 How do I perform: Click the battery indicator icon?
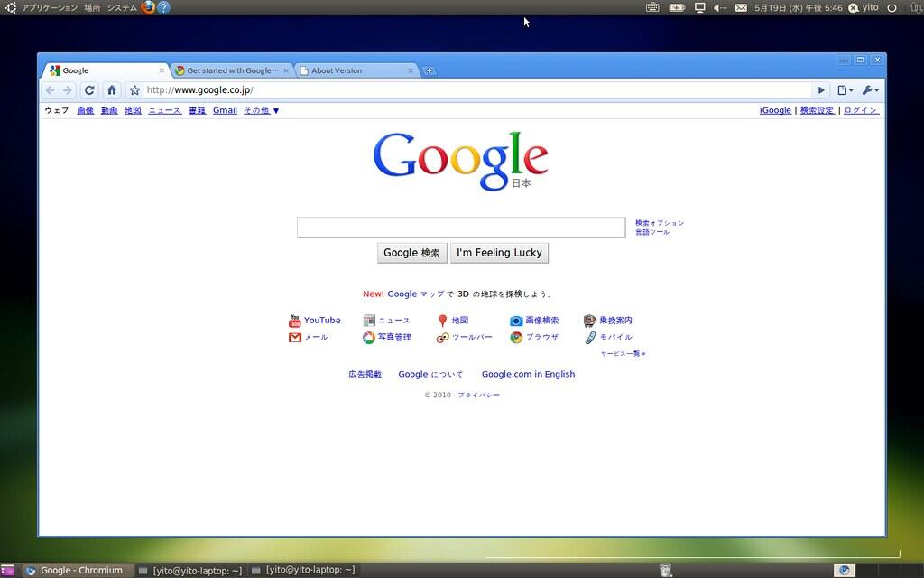677,7
